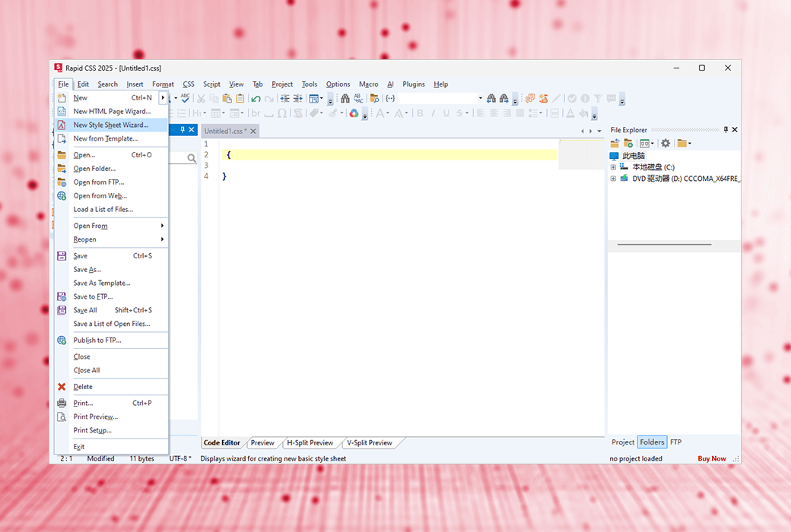The height and width of the screenshot is (532, 791).
Task: Click the Modified status bar text
Action: (x=100, y=458)
